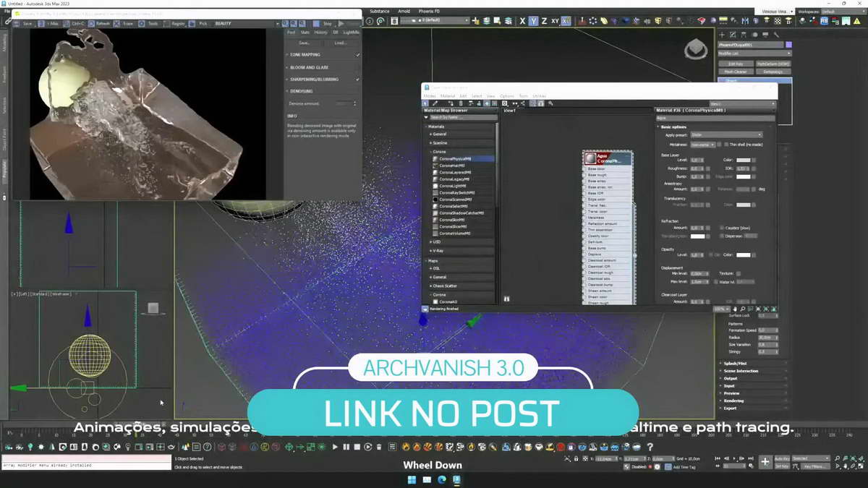Viewport: 868px width, 488px height.
Task: Click Save in the Corona render window
Action: tap(23, 23)
